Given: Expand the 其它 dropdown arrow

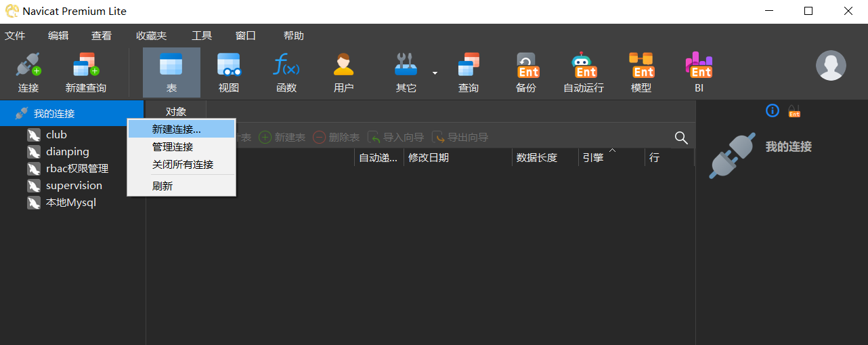Looking at the screenshot, I should tap(435, 73).
